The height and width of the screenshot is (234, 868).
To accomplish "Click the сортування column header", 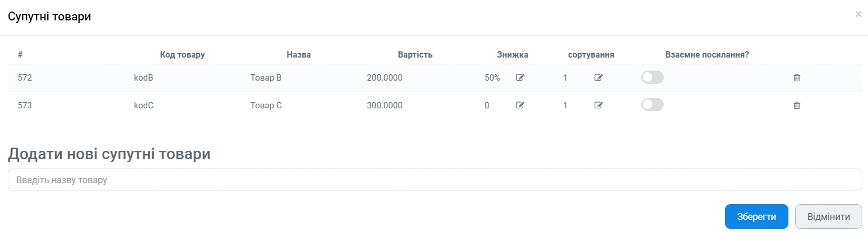I will [591, 54].
